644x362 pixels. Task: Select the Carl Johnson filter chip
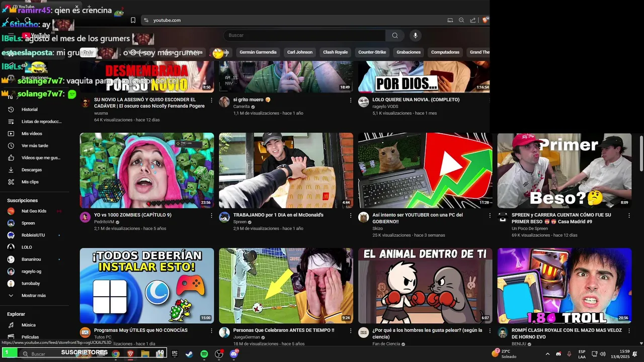(300, 52)
